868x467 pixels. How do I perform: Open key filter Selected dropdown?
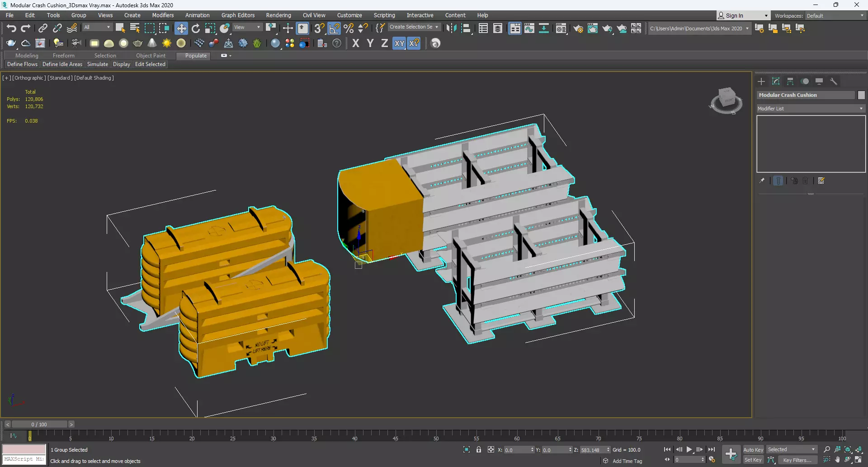pos(792,449)
